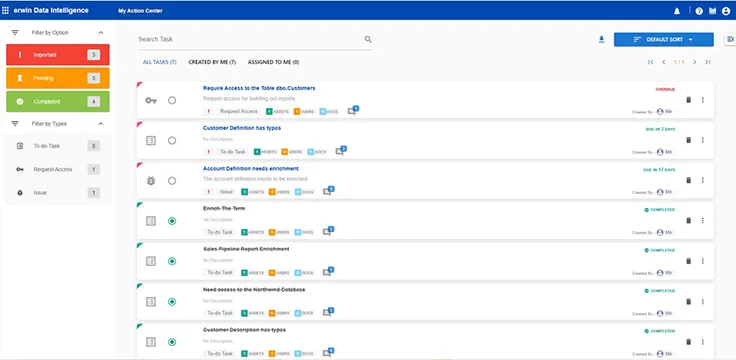
Task: Toggle the side panel icon beside Default Sort
Action: tap(730, 39)
